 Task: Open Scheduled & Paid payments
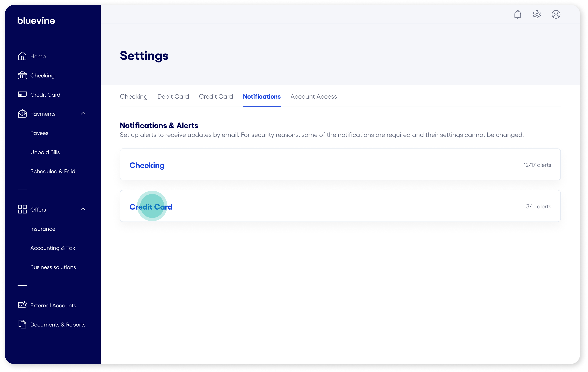tap(53, 171)
